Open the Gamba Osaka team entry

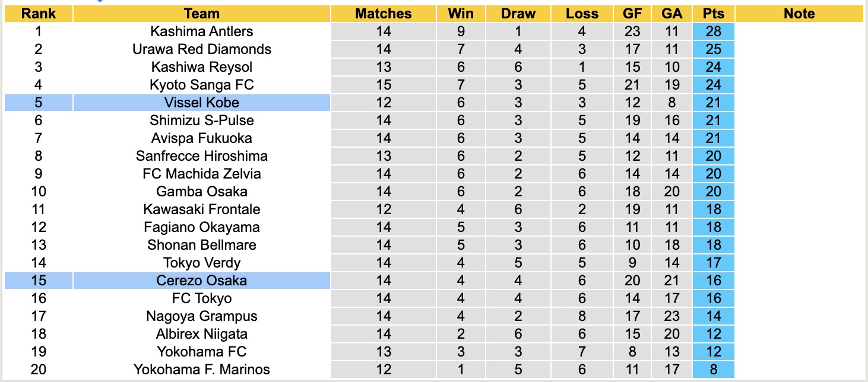(202, 192)
